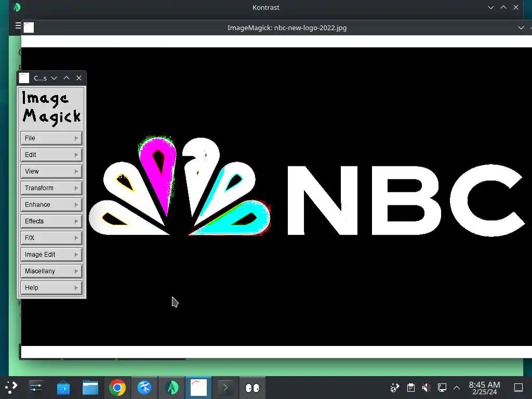Screen dimensions: 532x399
Task: Open the Enhance menu
Action: pos(51,205)
